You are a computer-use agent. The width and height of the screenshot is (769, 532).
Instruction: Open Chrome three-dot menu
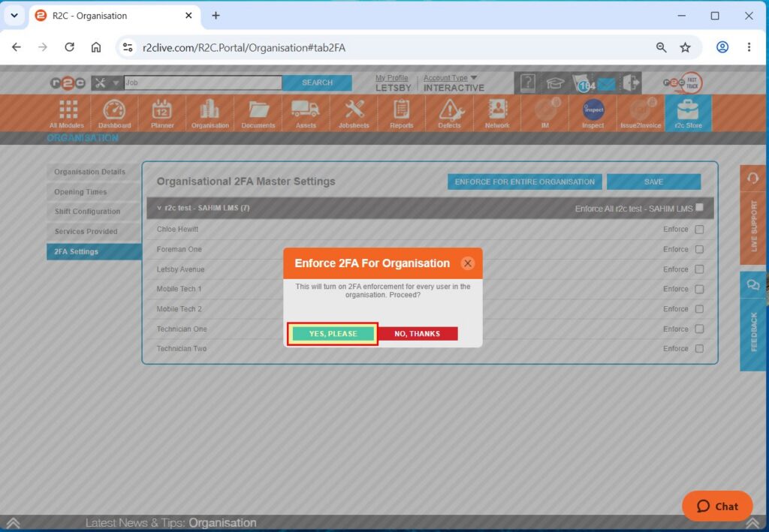pos(749,47)
